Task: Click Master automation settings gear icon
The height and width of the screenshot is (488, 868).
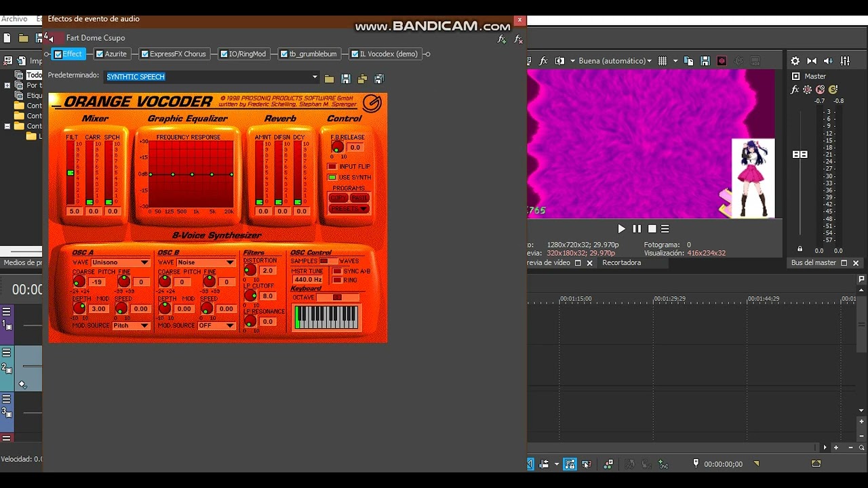Action: click(808, 89)
